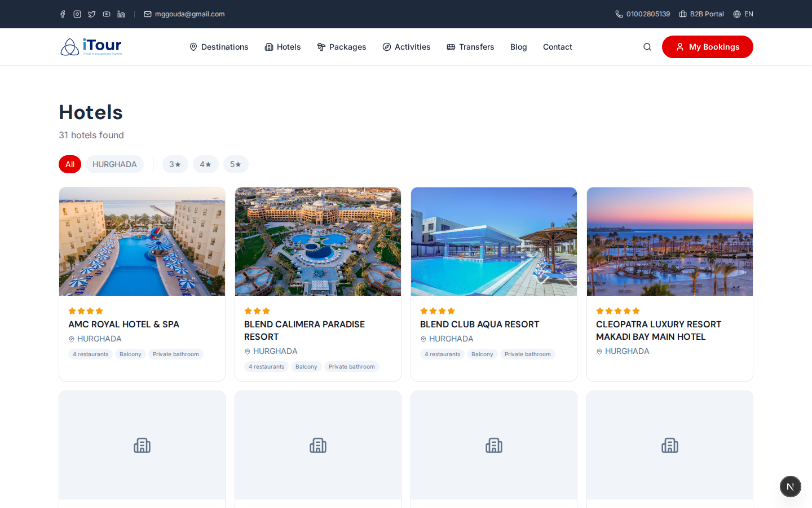Click Cleopatra five-star rating

618,311
